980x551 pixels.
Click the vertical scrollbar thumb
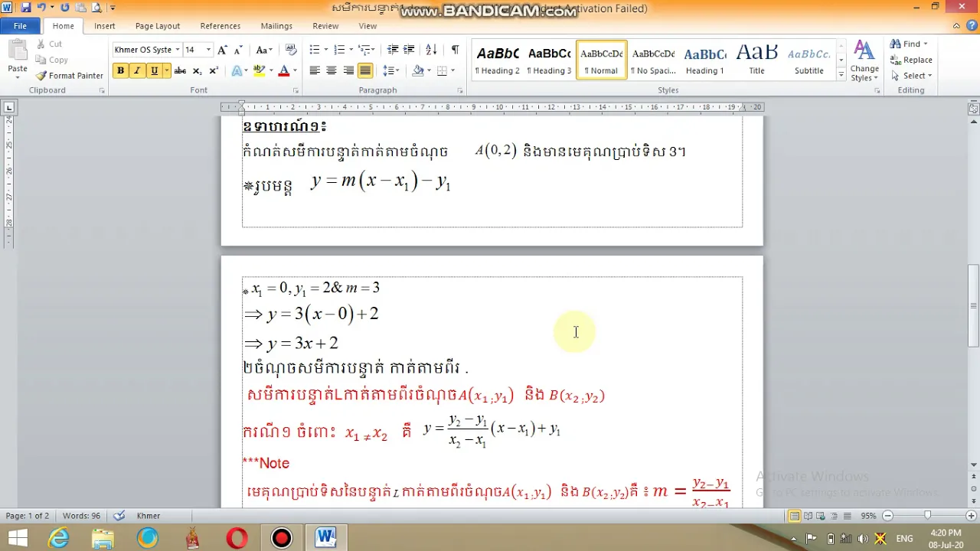pyautogui.click(x=973, y=306)
